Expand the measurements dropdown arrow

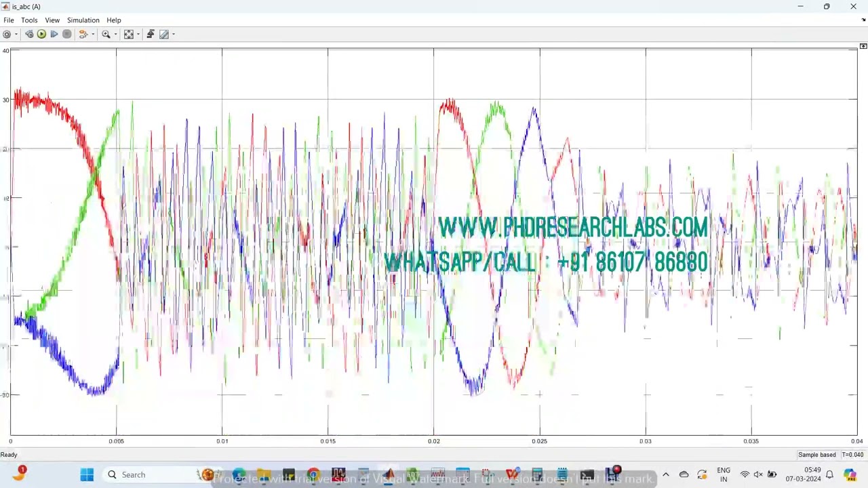tap(174, 34)
